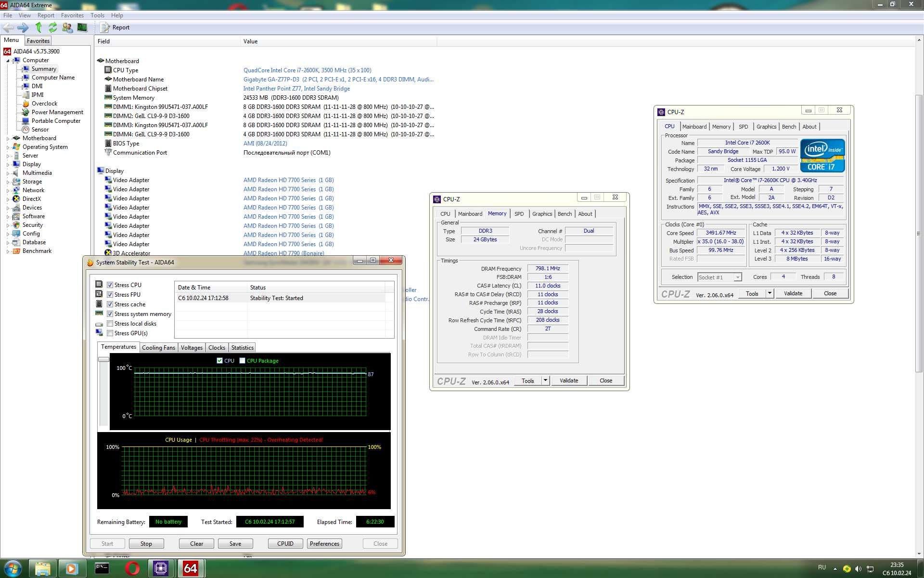Open Windows Explorer from the taskbar
Viewport: 924px width, 578px height.
tap(43, 569)
